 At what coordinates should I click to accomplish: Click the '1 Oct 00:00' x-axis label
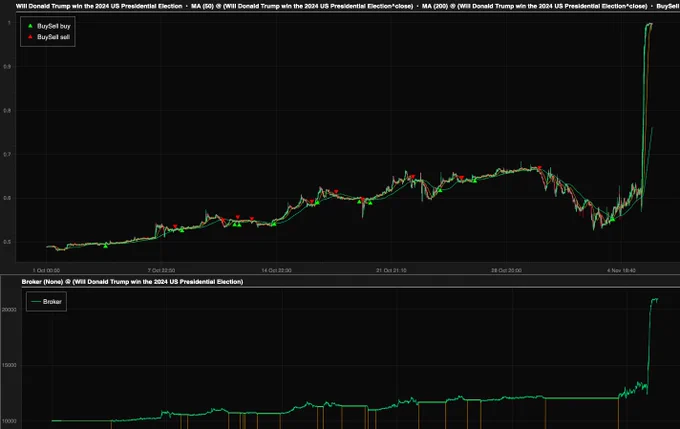46,270
